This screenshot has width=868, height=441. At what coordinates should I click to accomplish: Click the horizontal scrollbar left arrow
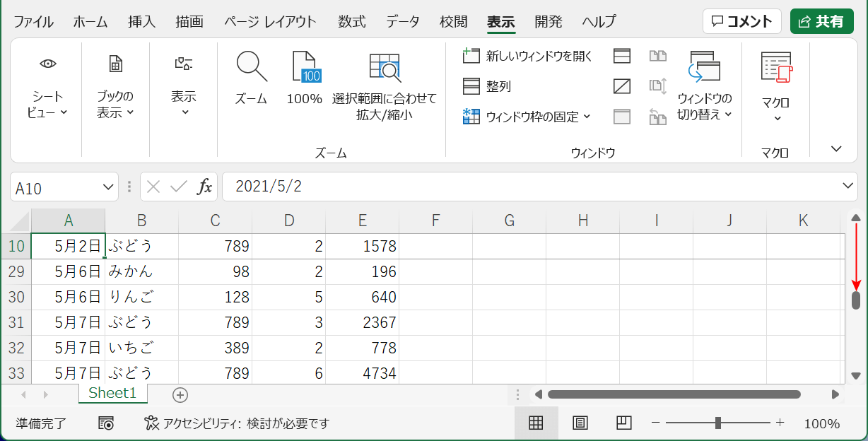click(x=538, y=394)
